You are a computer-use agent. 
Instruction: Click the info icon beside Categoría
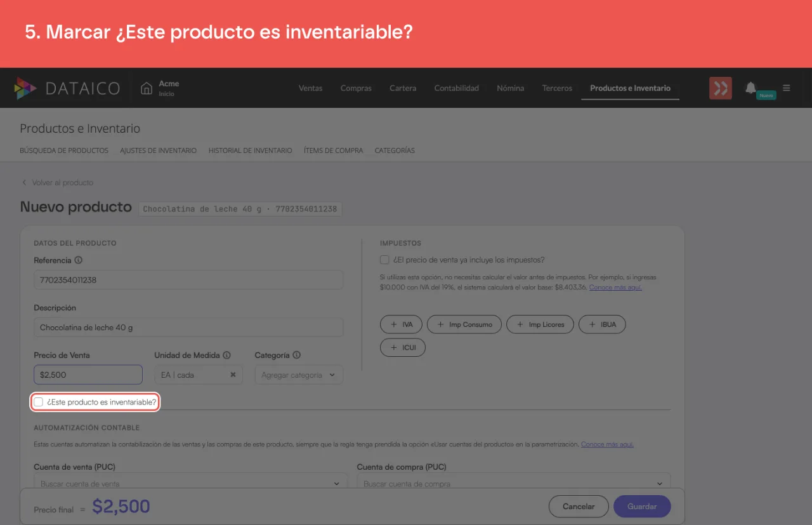click(x=296, y=356)
